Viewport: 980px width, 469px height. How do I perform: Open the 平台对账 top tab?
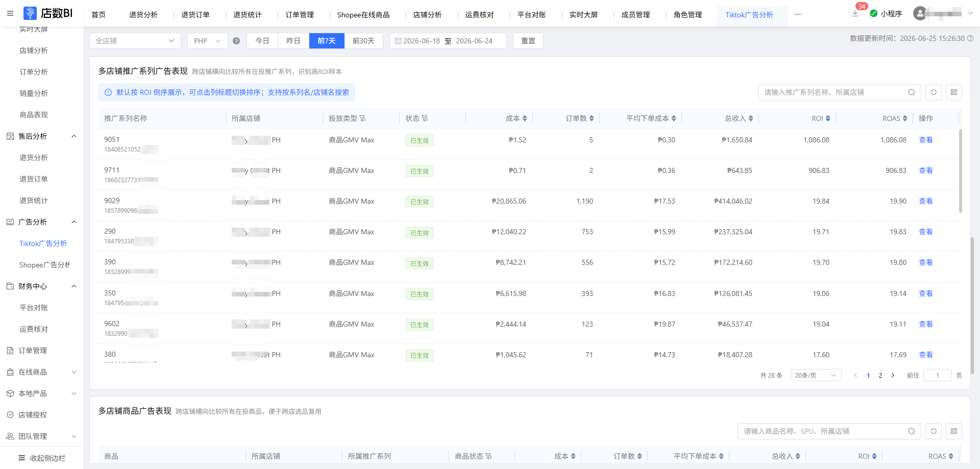[532, 15]
